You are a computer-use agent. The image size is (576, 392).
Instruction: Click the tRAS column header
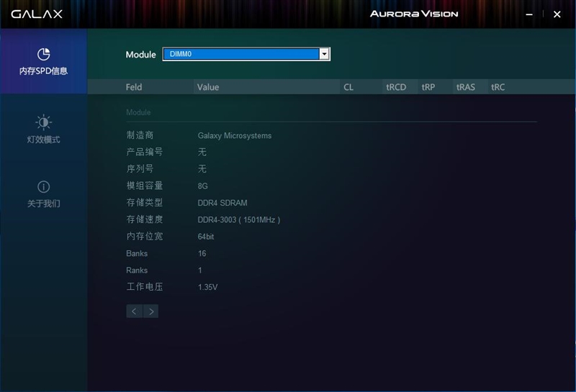click(465, 87)
